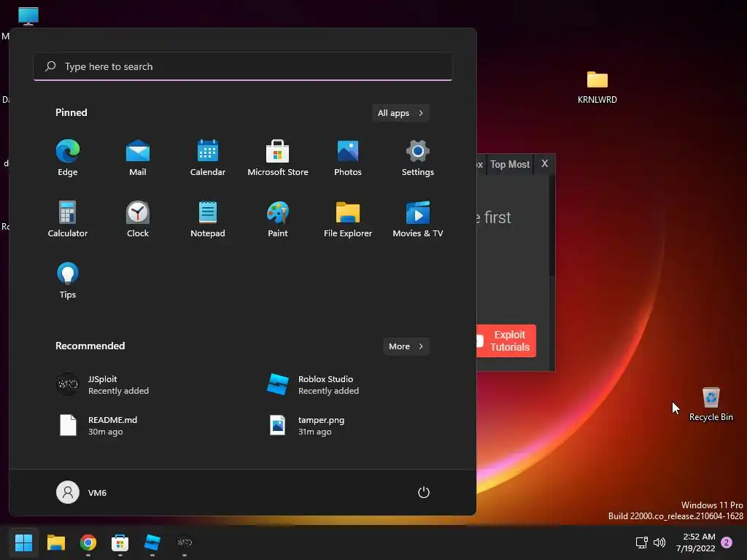747x560 pixels.
Task: Launch the Mail app
Action: pyautogui.click(x=138, y=158)
